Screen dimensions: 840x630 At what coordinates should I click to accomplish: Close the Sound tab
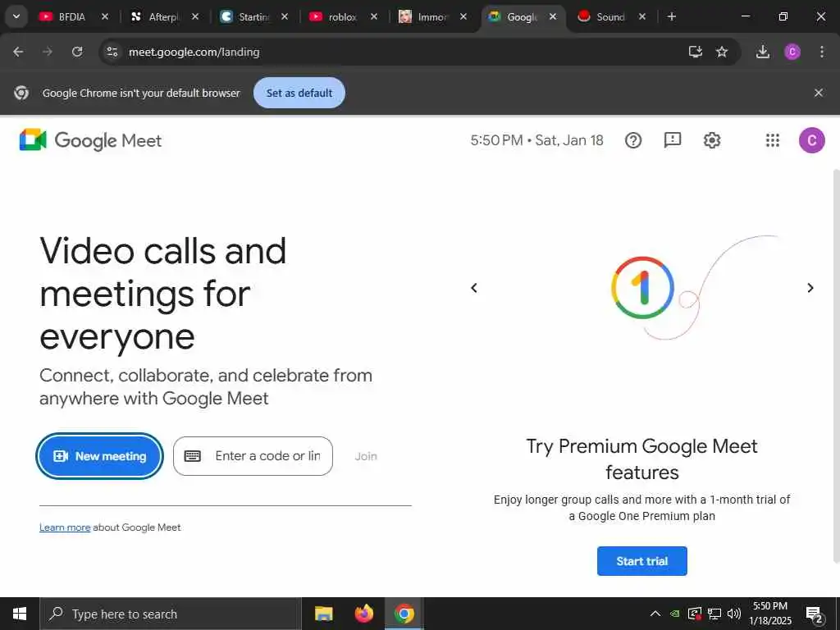point(641,16)
